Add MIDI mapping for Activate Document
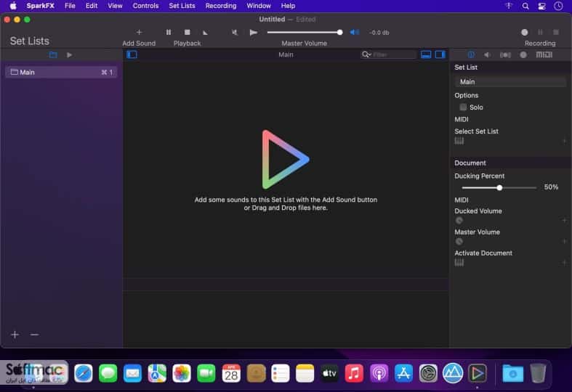Screen dimensions: 572x392 point(564,263)
